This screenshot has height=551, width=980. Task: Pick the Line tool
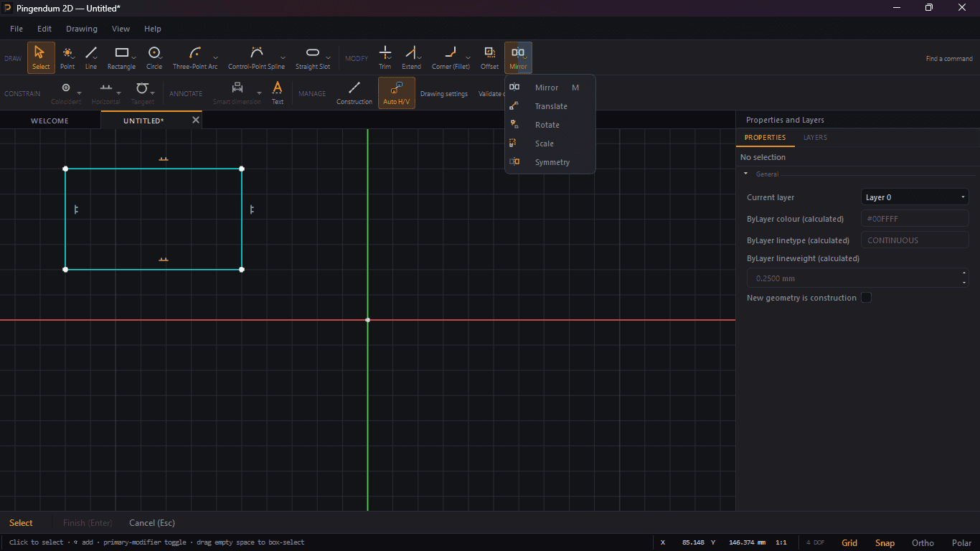pos(91,57)
